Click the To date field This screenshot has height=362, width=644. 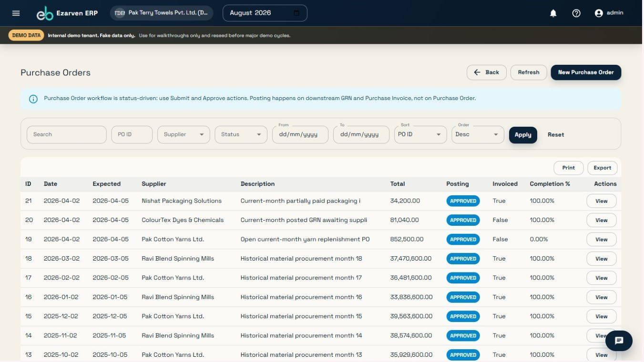tap(361, 135)
